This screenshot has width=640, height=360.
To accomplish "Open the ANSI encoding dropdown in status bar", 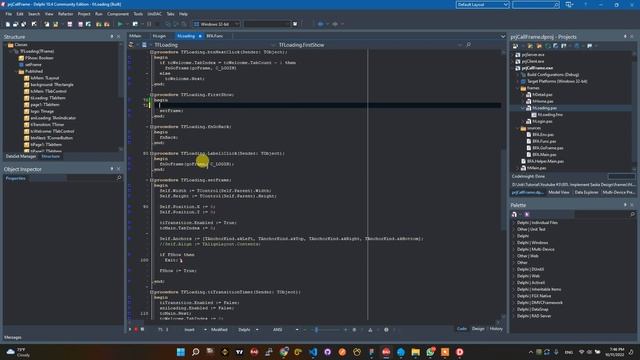I will pos(297,329).
